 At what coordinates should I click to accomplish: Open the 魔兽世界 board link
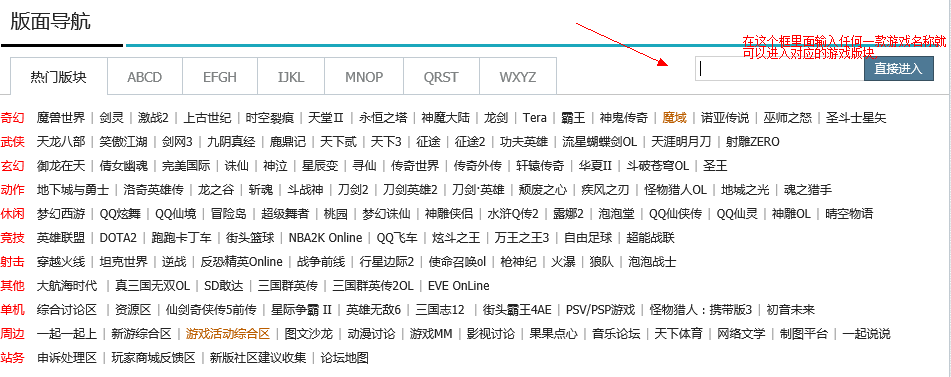[x=61, y=118]
